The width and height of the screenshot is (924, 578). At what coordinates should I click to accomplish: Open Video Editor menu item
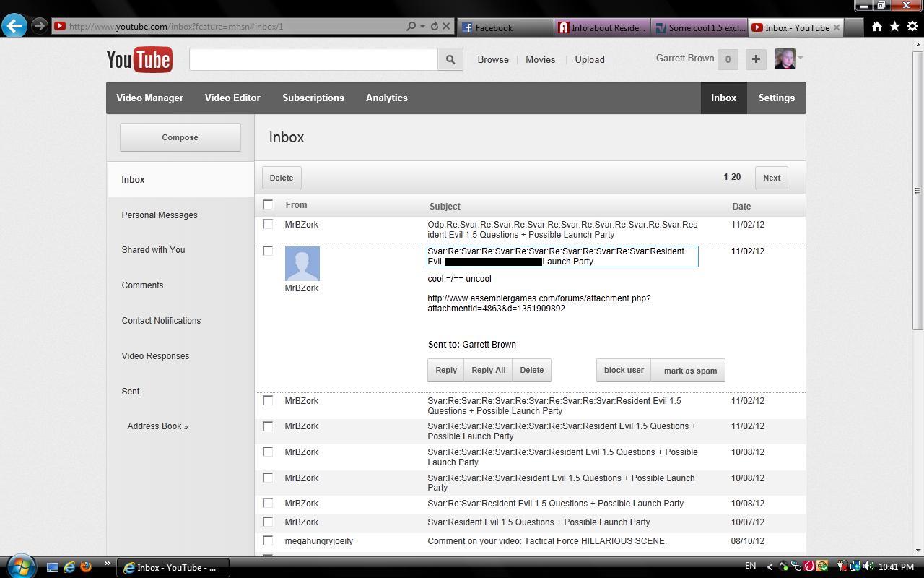(x=232, y=98)
